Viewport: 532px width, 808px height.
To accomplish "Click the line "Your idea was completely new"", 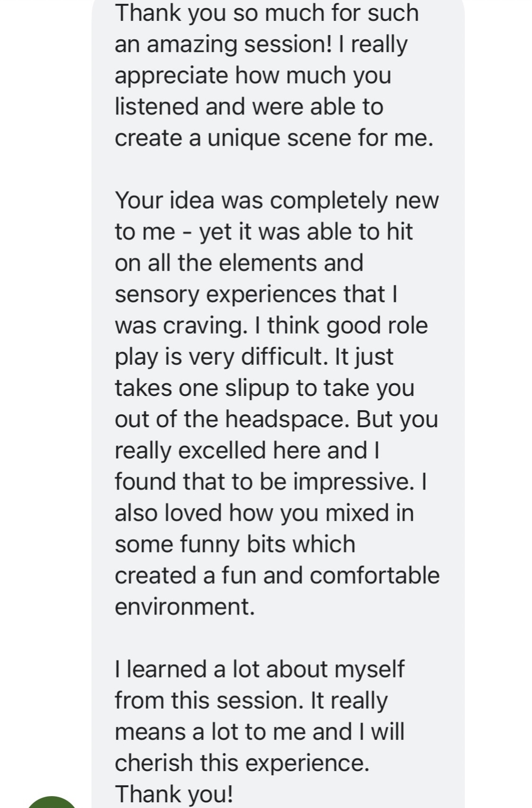I will click(x=277, y=200).
